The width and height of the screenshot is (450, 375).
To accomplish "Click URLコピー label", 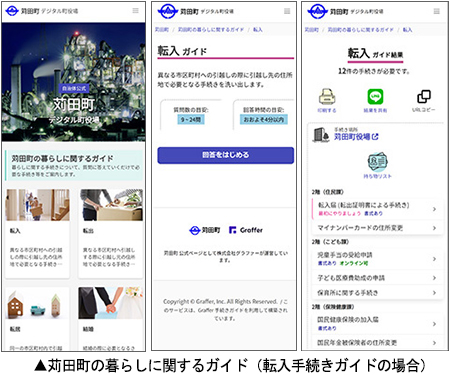I will point(424,110).
